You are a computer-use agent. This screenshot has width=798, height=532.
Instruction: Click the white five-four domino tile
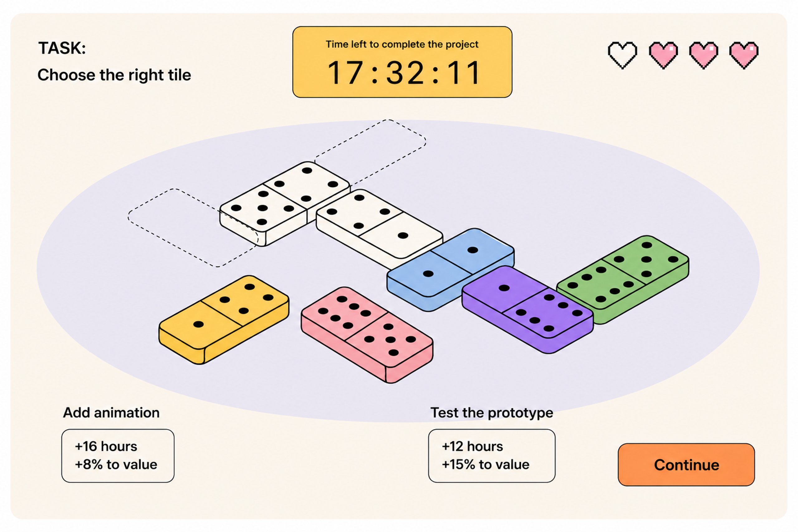(285, 204)
